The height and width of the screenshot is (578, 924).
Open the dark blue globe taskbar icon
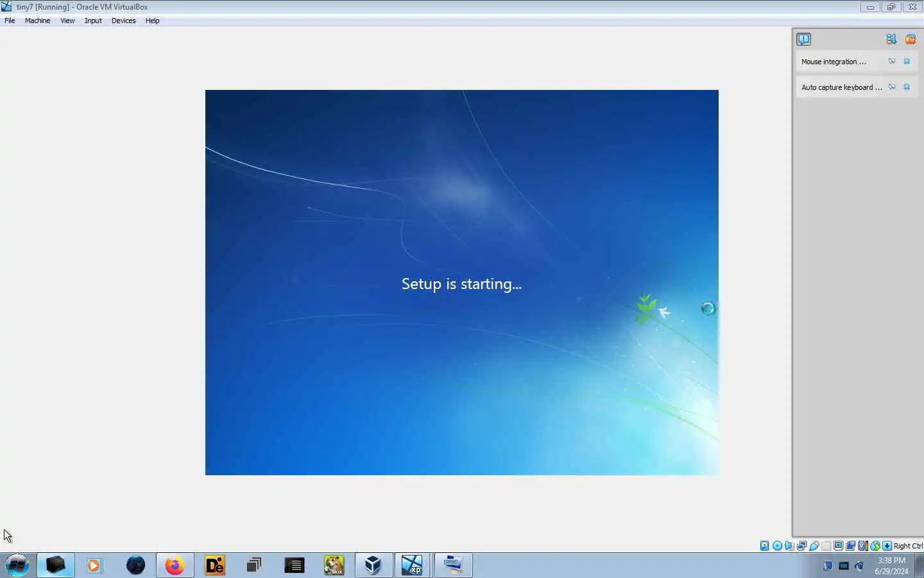click(135, 565)
